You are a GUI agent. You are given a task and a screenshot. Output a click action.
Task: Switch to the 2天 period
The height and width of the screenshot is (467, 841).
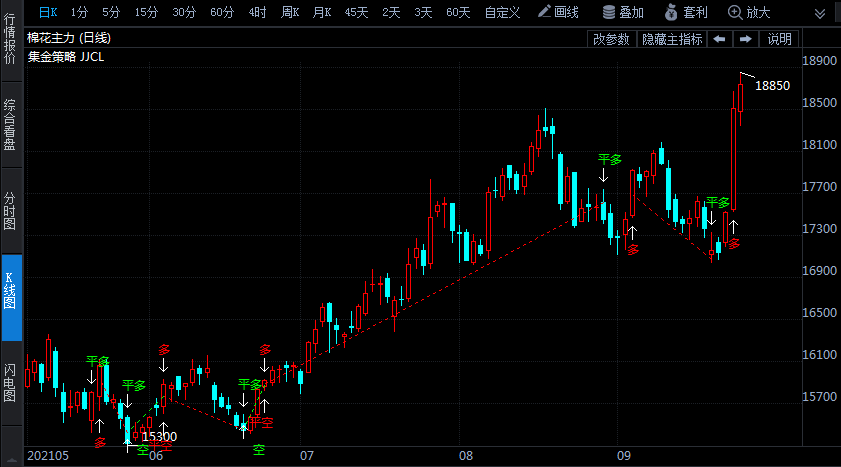tap(391, 12)
